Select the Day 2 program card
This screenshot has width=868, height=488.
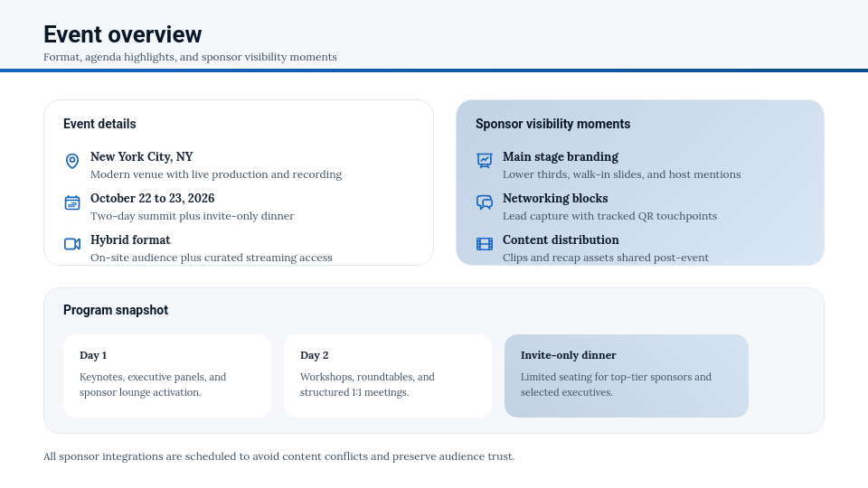pos(388,376)
